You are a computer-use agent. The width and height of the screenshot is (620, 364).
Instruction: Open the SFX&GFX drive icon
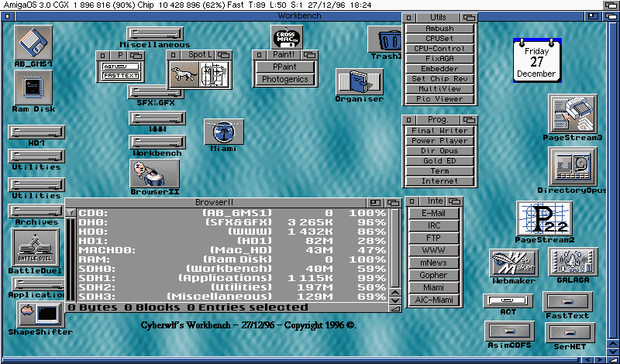pos(156,92)
